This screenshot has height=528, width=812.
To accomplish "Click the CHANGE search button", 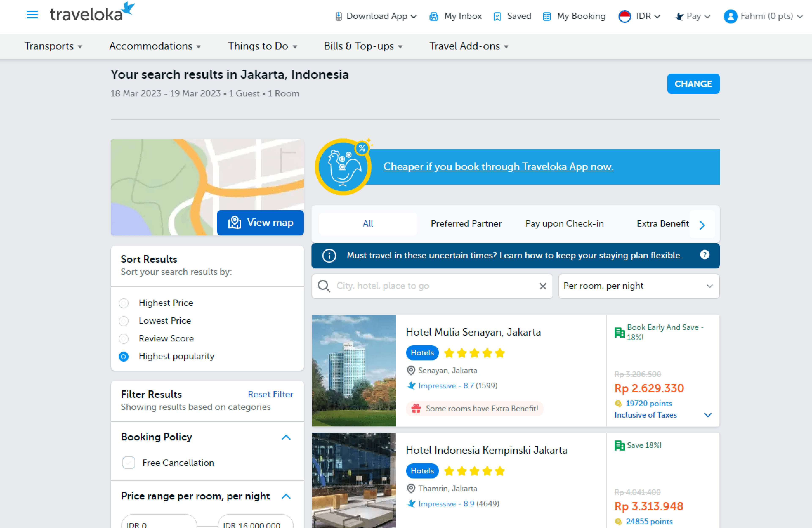I will (x=693, y=84).
